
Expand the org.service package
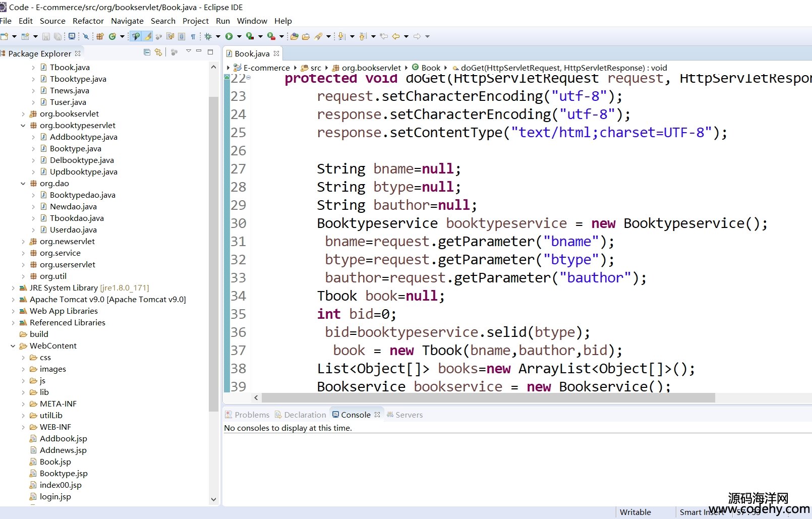[23, 253]
